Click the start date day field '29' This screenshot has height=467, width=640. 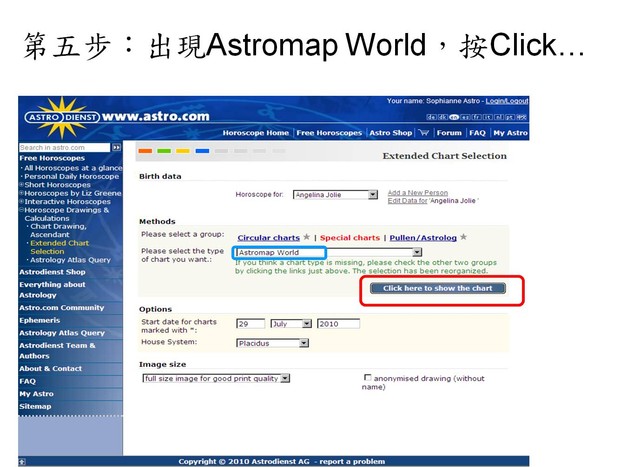pyautogui.click(x=251, y=324)
